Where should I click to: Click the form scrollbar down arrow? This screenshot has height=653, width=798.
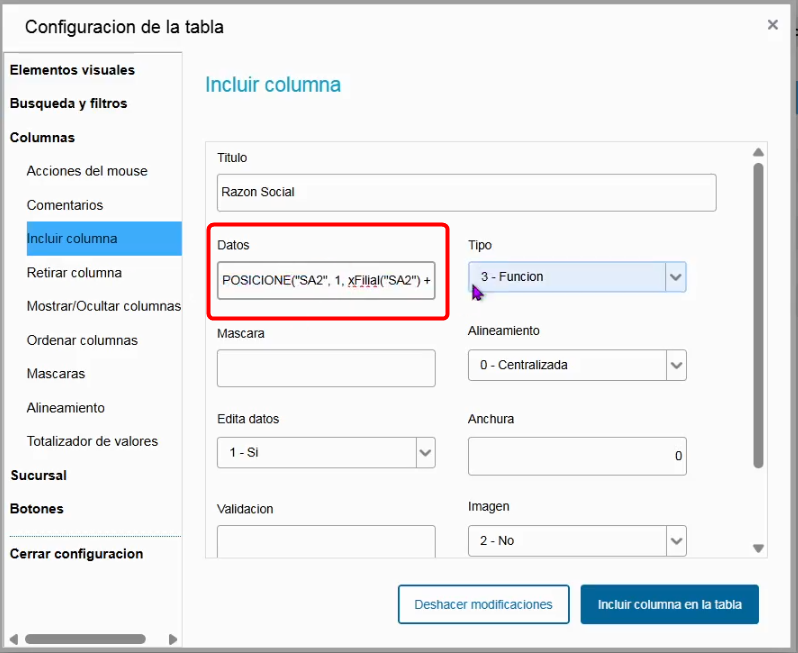coord(758,548)
